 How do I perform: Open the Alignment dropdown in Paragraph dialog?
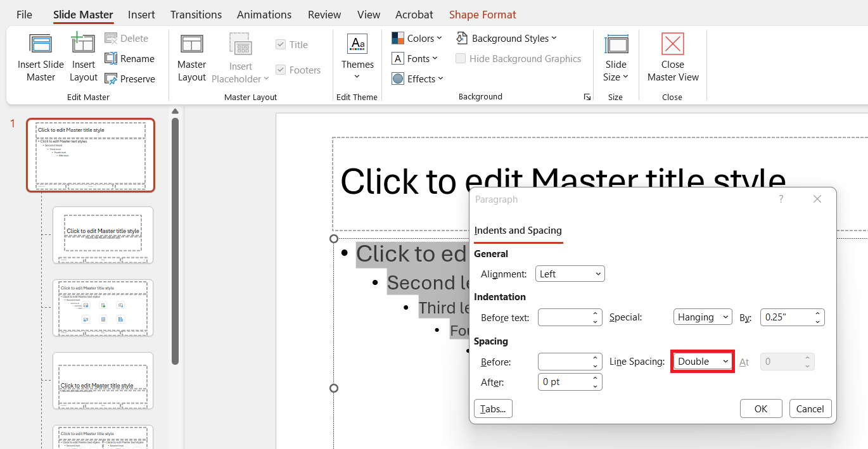pos(570,274)
